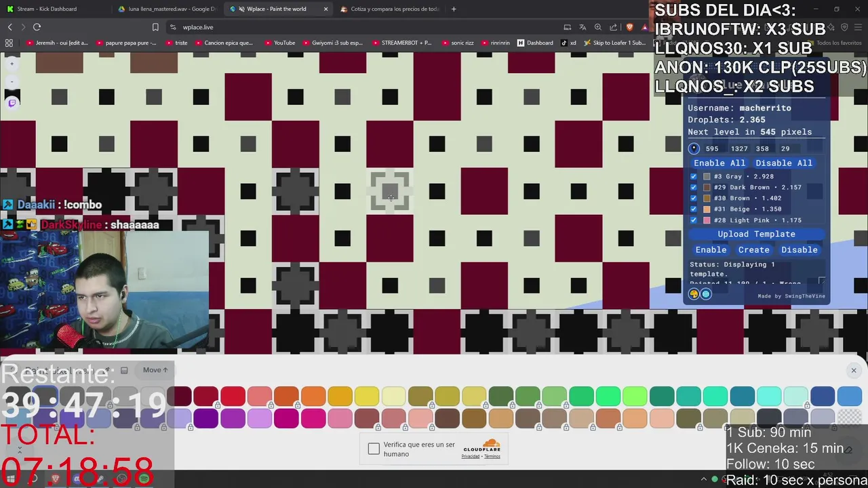Toggle the #31 Beige checkbox
Viewport: 868px width, 488px height.
(693, 209)
